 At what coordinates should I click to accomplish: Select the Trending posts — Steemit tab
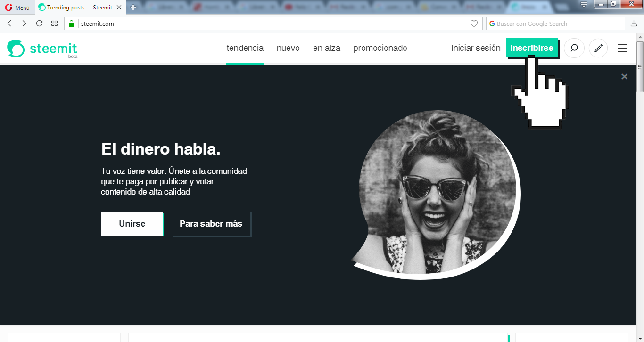pyautogui.click(x=80, y=8)
